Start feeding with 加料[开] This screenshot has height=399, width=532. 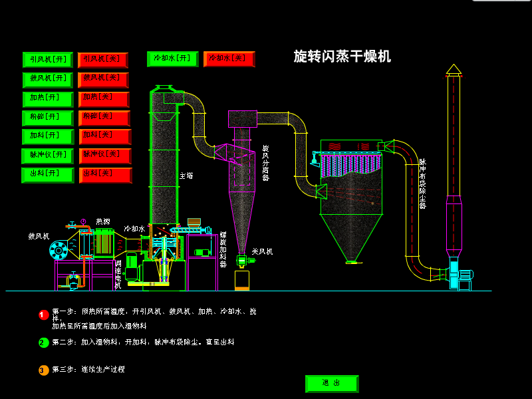click(48, 136)
